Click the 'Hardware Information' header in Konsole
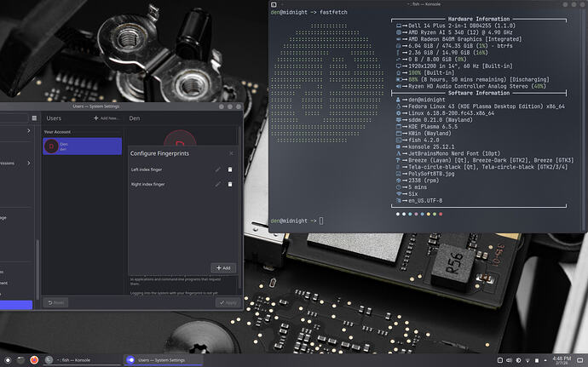This screenshot has height=367, width=588. [479, 19]
